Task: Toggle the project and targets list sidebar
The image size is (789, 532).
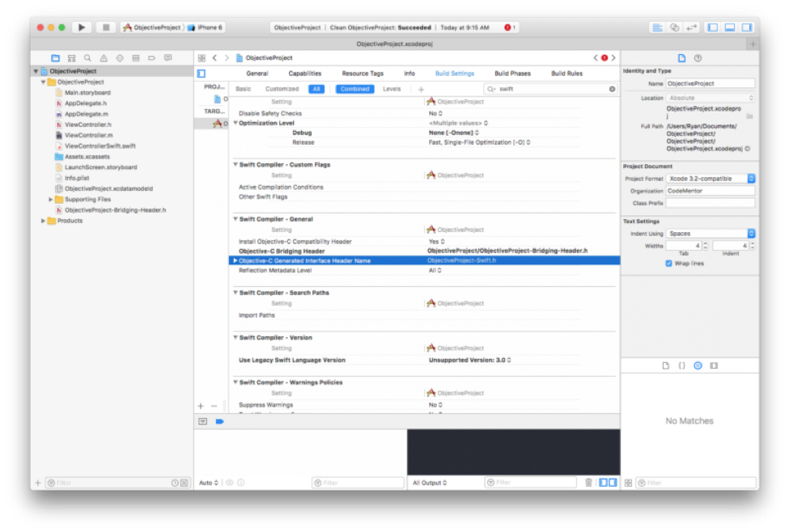Action: click(x=201, y=74)
